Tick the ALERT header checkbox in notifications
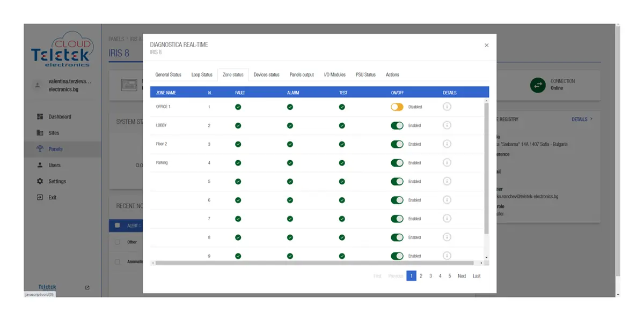644x321 pixels. (118, 226)
